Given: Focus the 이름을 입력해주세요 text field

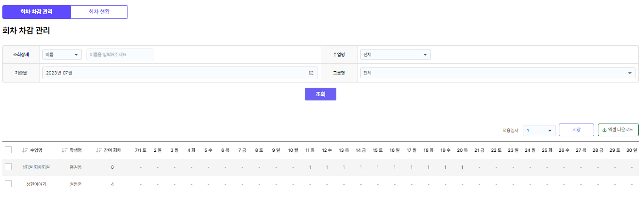Looking at the screenshot, I should [x=120, y=55].
